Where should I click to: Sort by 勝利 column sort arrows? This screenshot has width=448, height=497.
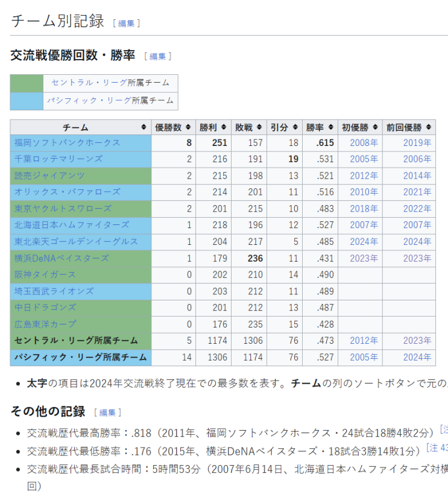[x=224, y=127]
